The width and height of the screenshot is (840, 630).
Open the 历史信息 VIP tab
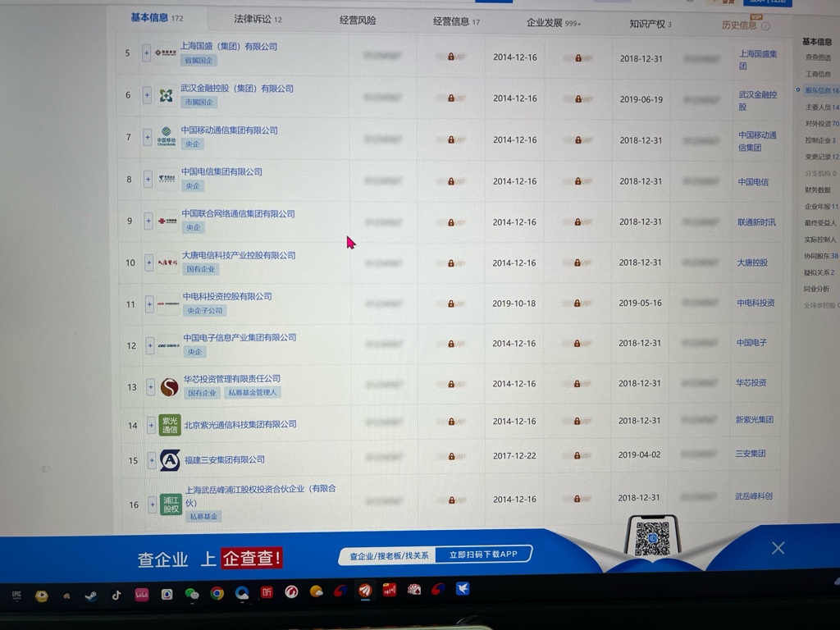(739, 25)
